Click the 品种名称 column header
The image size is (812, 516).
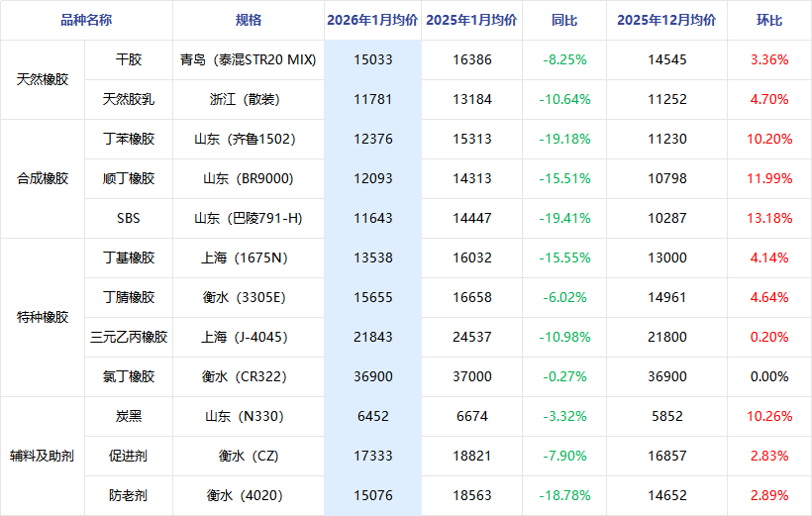(x=86, y=20)
